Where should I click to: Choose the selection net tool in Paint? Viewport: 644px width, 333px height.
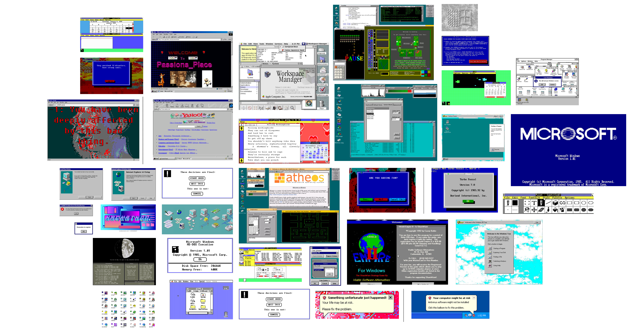527,210
